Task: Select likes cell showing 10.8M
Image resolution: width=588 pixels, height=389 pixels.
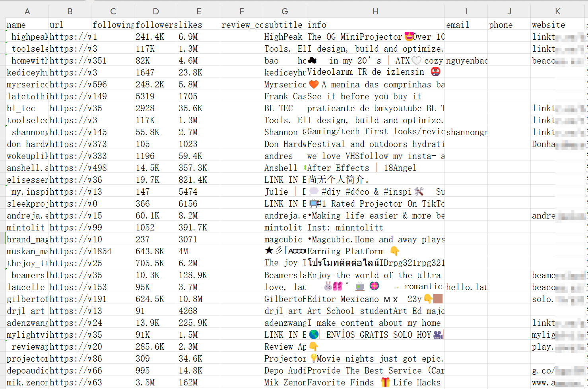Action: 199,299
